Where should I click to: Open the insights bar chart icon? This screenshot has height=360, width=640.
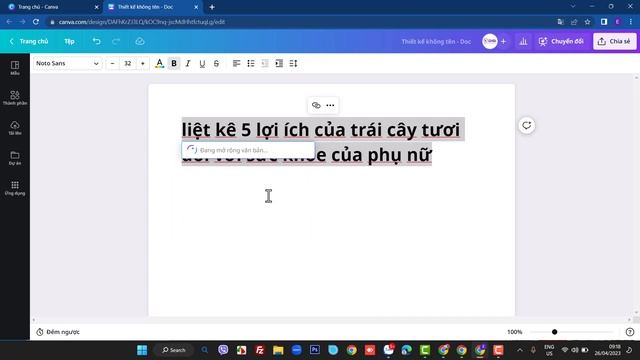(x=523, y=41)
